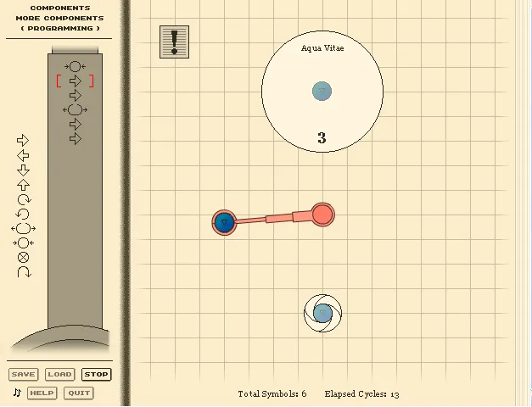Screen dimensions: 532x407
Task: Toggle the music note sound icon
Action: pyautogui.click(x=16, y=393)
